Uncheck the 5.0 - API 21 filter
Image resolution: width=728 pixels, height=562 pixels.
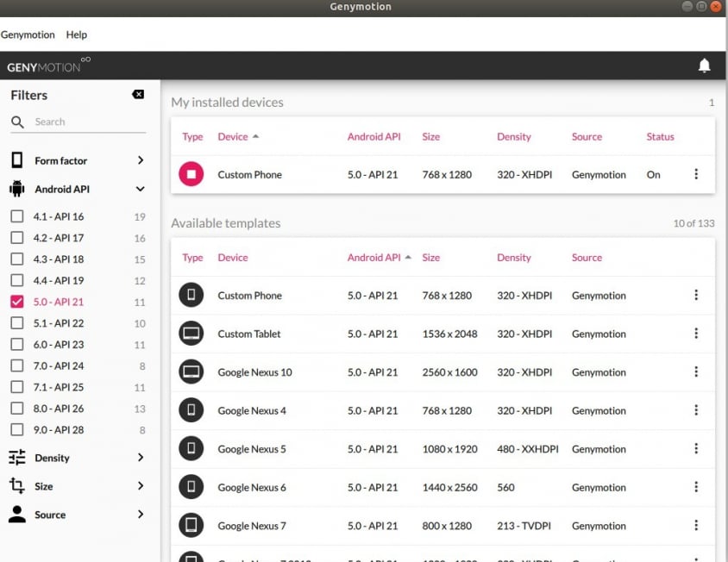pos(17,302)
